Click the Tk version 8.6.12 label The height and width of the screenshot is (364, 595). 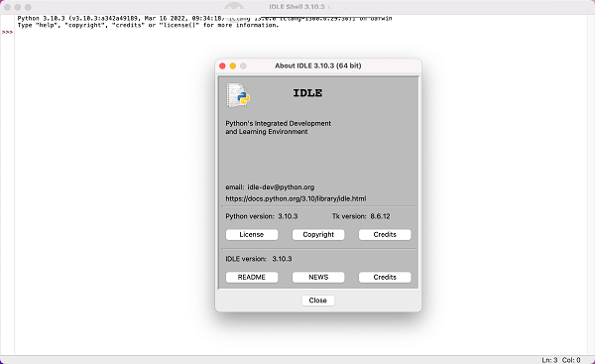pos(361,216)
